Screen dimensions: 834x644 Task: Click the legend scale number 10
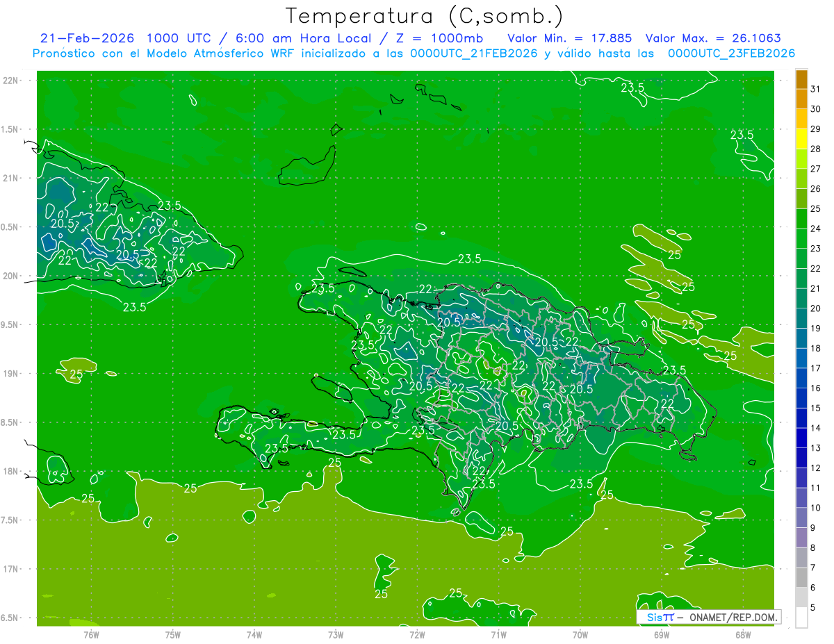[815, 508]
